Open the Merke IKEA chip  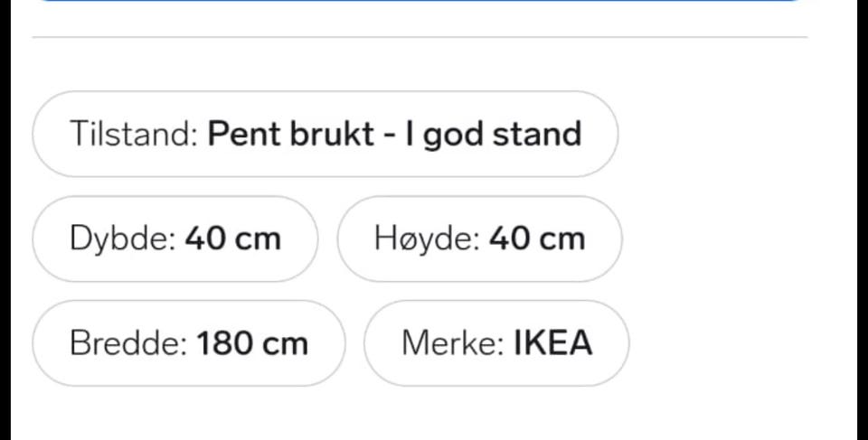(x=496, y=343)
